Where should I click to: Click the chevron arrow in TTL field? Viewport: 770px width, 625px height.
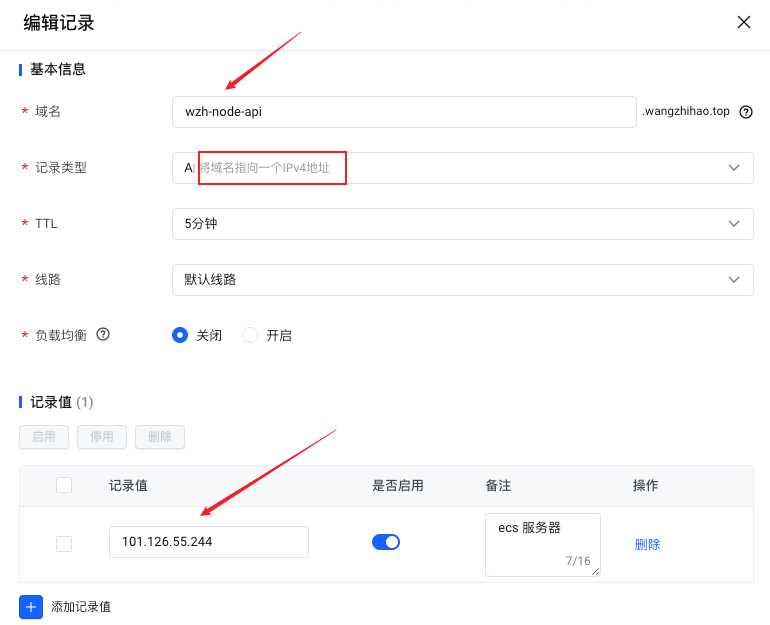pos(734,224)
